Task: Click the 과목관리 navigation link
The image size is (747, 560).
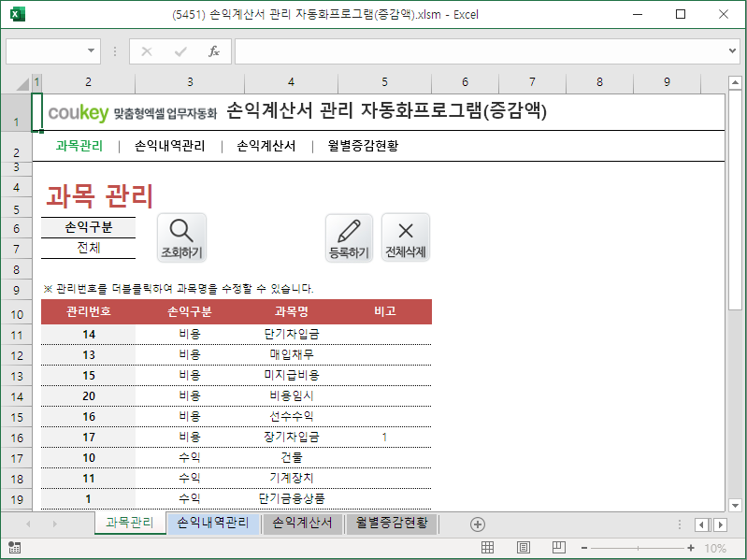Action: (79, 146)
